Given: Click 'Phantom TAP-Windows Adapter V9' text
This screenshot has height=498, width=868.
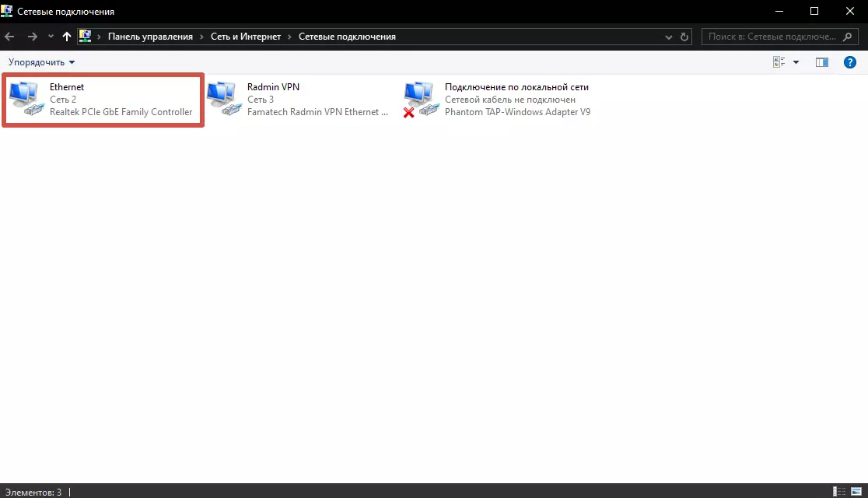Looking at the screenshot, I should [517, 112].
